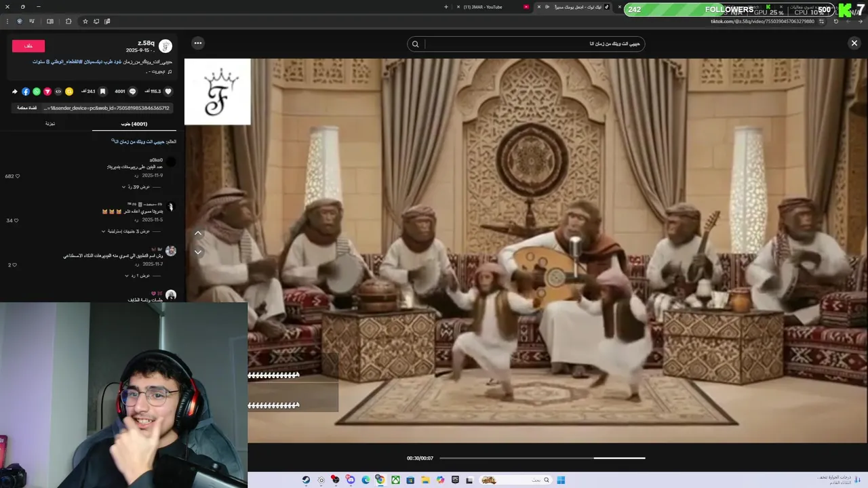Open the music track link under caption

point(159,71)
